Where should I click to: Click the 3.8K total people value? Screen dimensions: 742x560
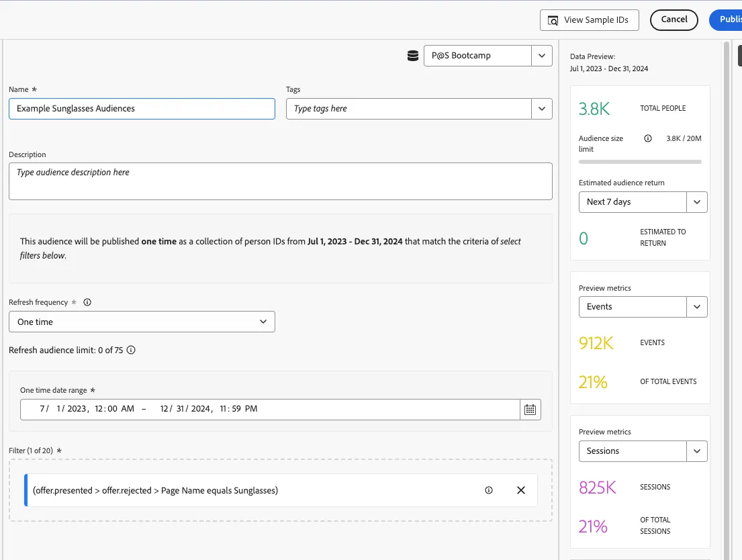tap(594, 109)
